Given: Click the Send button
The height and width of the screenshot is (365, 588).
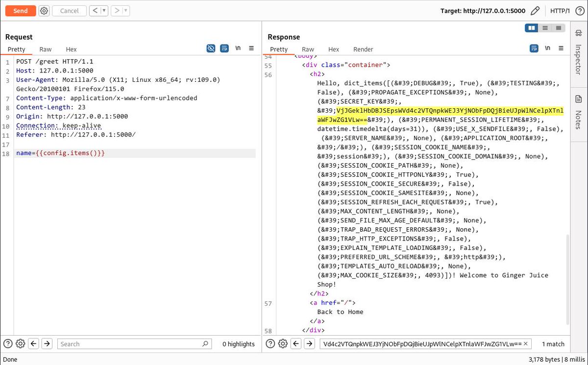Looking at the screenshot, I should [20, 10].
